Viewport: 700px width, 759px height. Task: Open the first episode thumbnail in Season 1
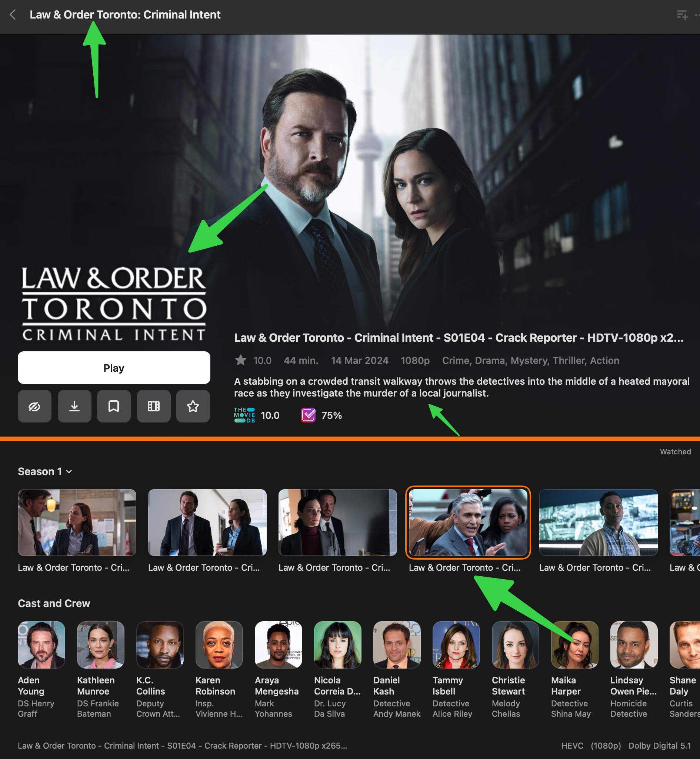click(x=77, y=523)
